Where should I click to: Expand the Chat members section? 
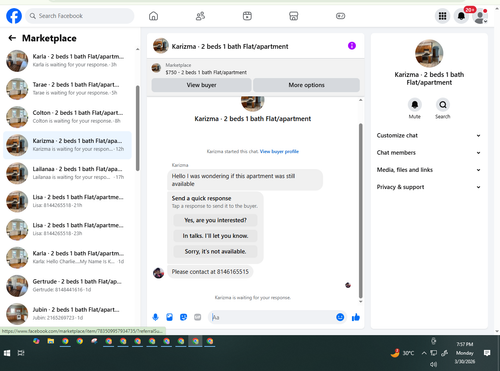[x=429, y=153]
